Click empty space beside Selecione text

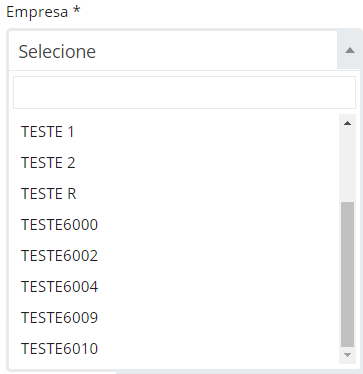tap(217, 51)
